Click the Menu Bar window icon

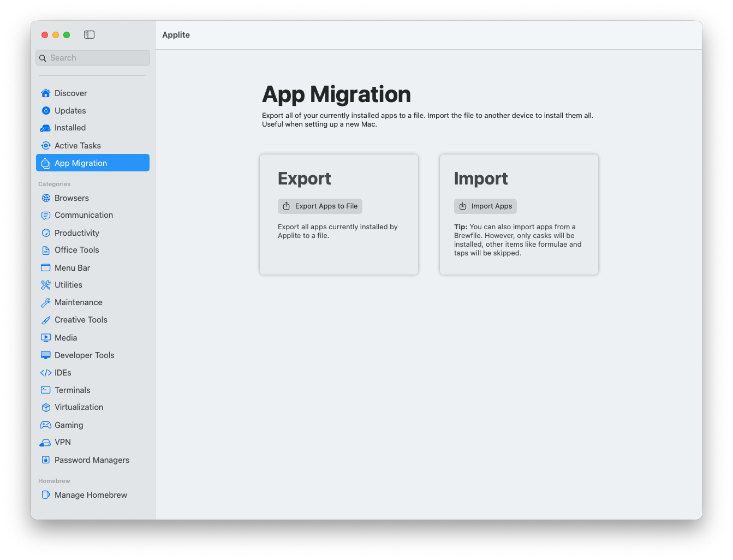[x=46, y=268]
